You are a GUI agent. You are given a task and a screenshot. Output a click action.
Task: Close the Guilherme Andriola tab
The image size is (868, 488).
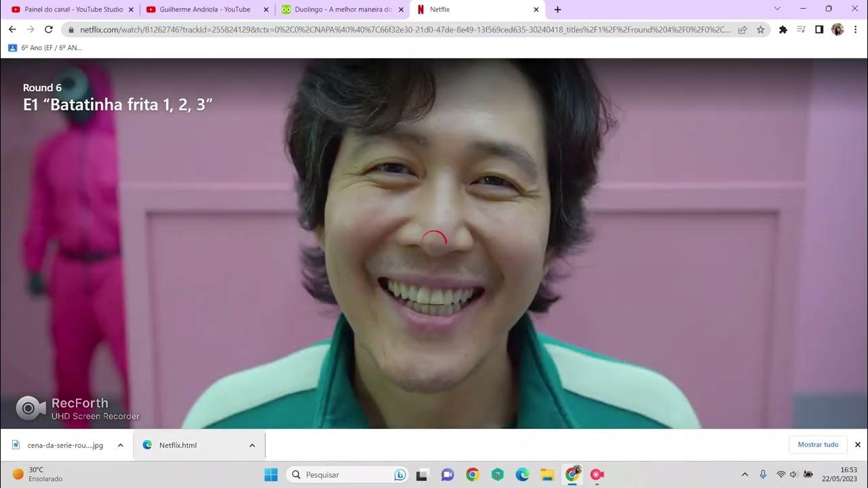266,9
